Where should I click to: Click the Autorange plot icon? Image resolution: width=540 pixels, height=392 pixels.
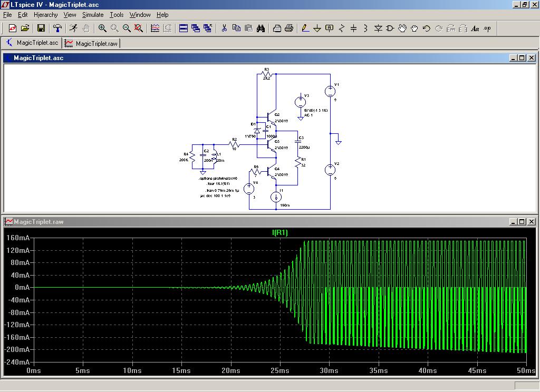[x=155, y=28]
